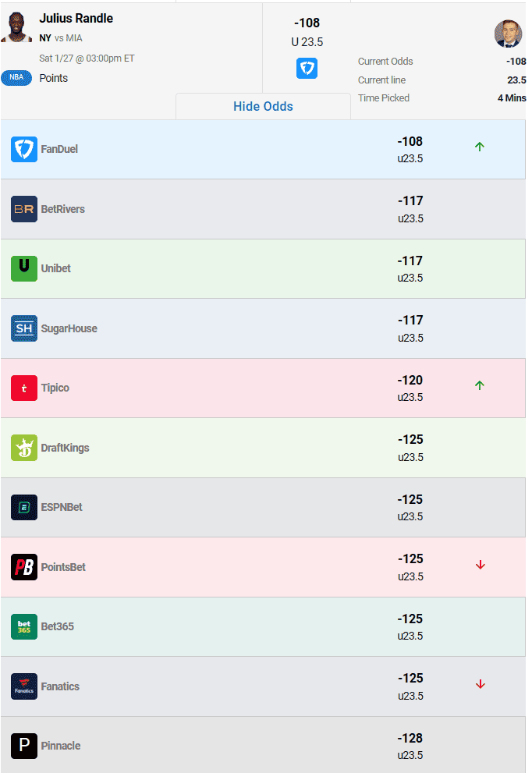Screen dimensions: 532x773
Task: Click the Tipico red logo icon
Action: tap(24, 388)
